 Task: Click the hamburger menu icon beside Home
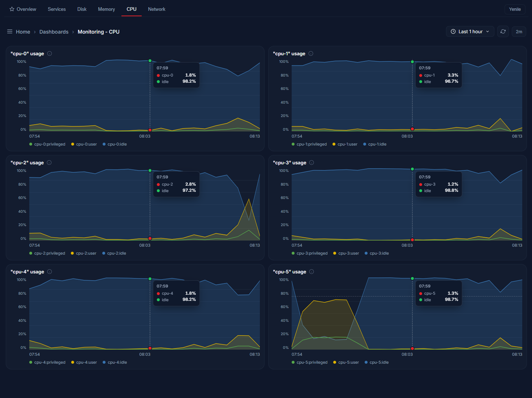click(x=10, y=32)
